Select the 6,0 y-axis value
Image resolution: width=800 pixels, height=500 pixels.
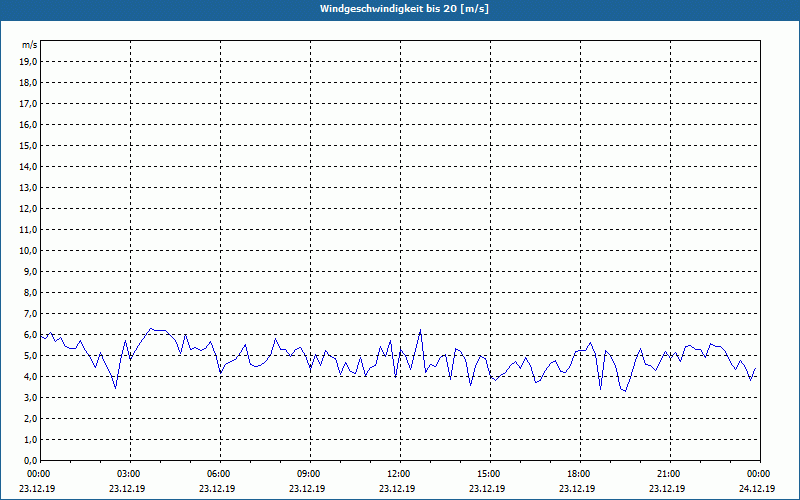point(30,335)
